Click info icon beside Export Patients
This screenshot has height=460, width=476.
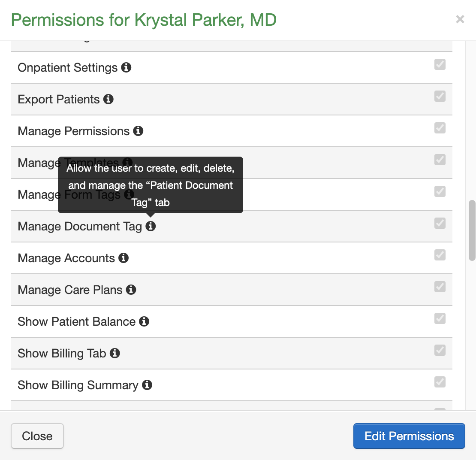108,99
